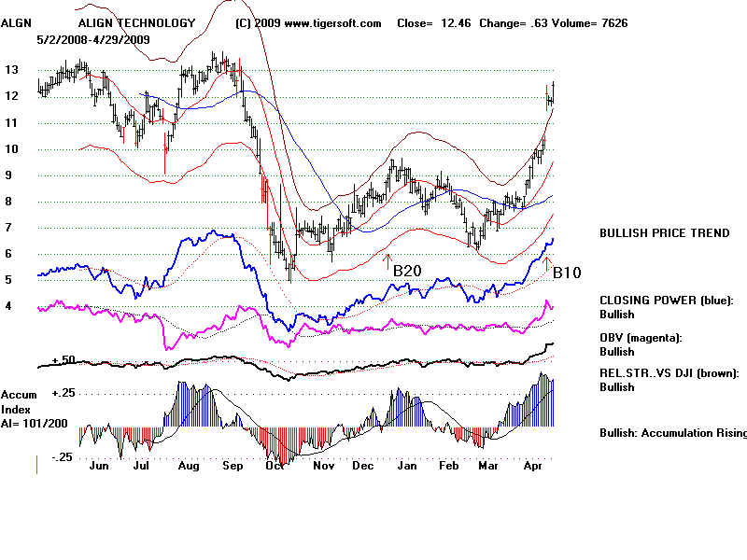Click the B20 buy signal label
Viewport: 747px width, 560px height.
click(407, 271)
